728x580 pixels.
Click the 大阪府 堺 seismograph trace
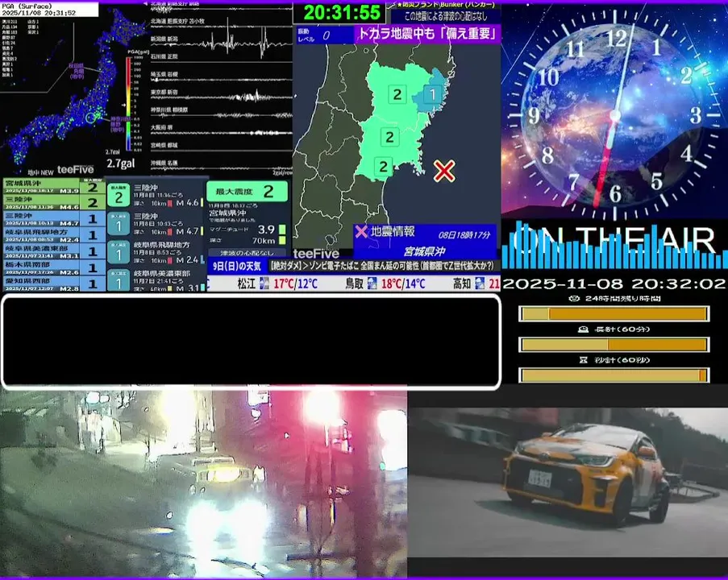[x=221, y=133]
